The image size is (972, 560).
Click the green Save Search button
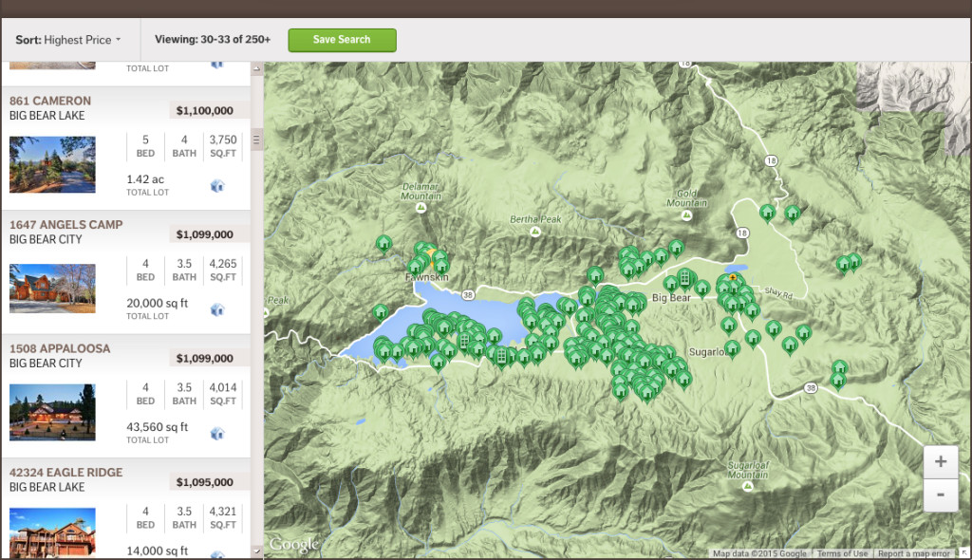click(x=342, y=40)
